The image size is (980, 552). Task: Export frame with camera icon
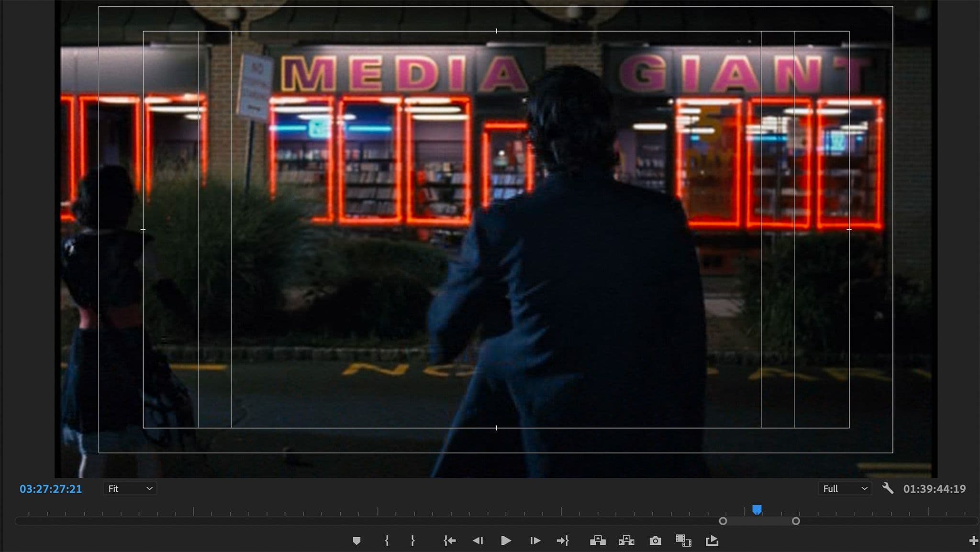(655, 541)
